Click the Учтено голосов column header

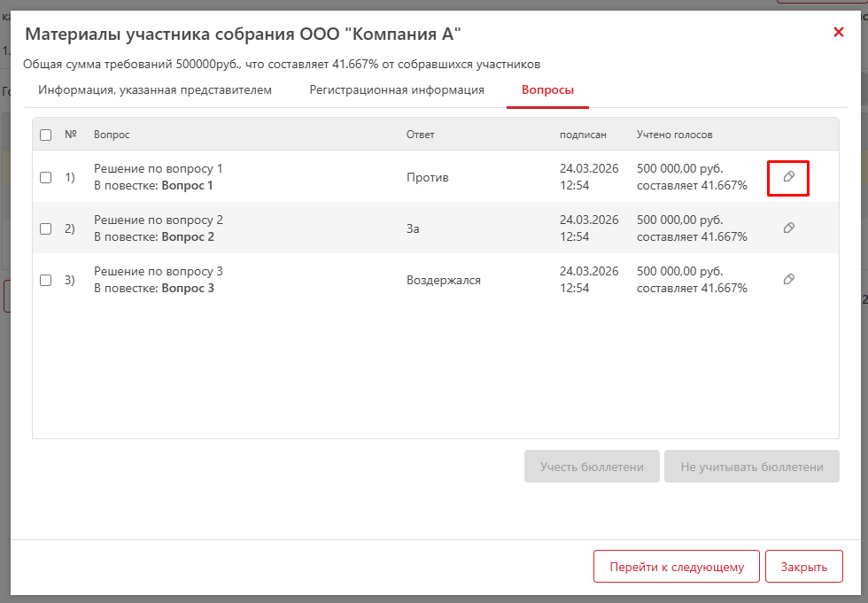[x=674, y=135]
